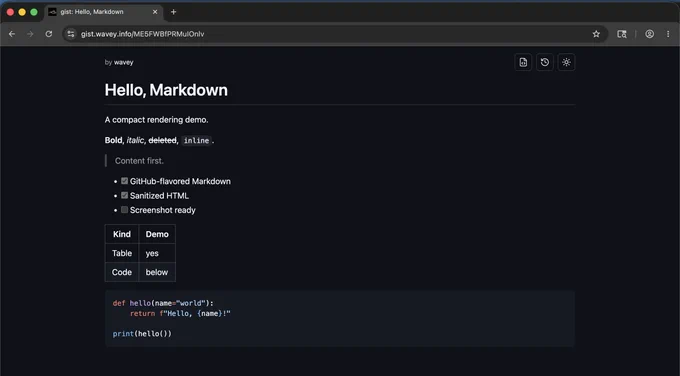Image resolution: width=680 pixels, height=376 pixels.
Task: Reload the gist page
Action: click(x=49, y=34)
